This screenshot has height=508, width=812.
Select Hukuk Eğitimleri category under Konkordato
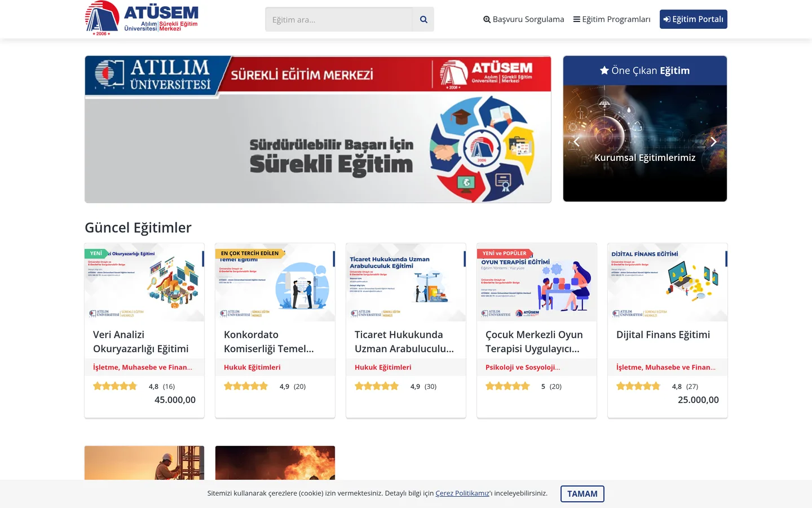[x=252, y=367]
